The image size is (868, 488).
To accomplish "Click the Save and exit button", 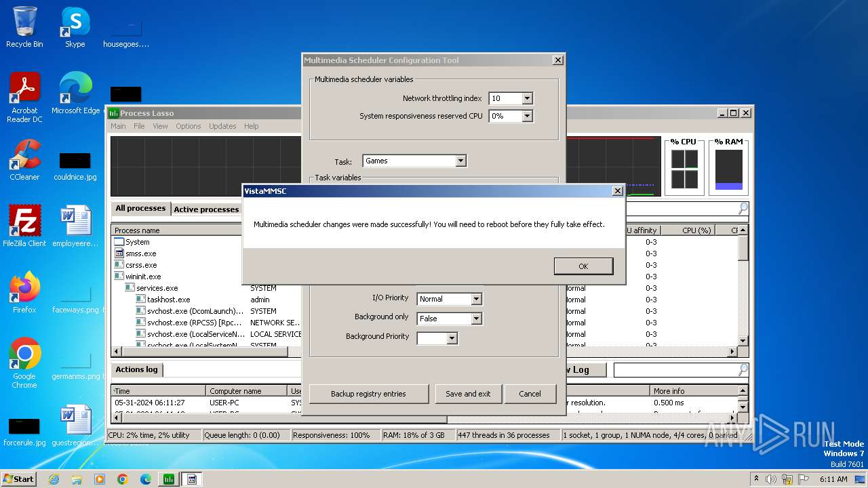I will click(x=468, y=394).
